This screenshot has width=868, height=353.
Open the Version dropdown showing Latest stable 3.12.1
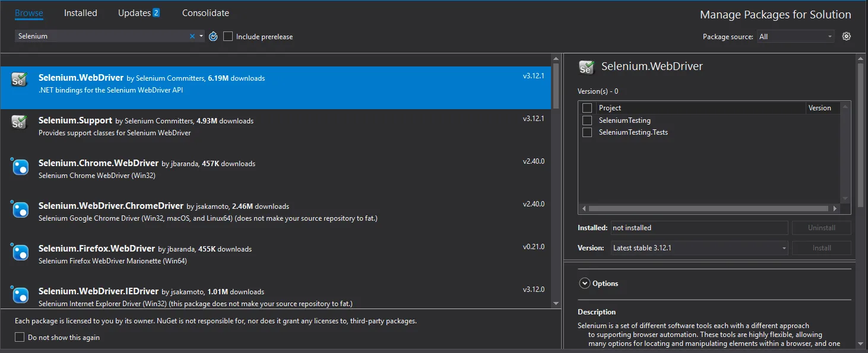click(699, 248)
